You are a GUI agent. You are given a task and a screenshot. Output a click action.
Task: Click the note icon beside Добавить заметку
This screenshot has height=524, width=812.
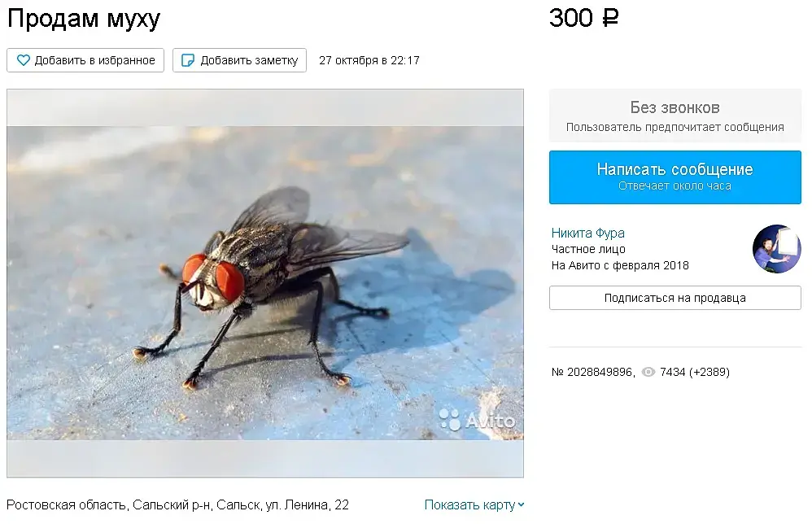coord(187,60)
